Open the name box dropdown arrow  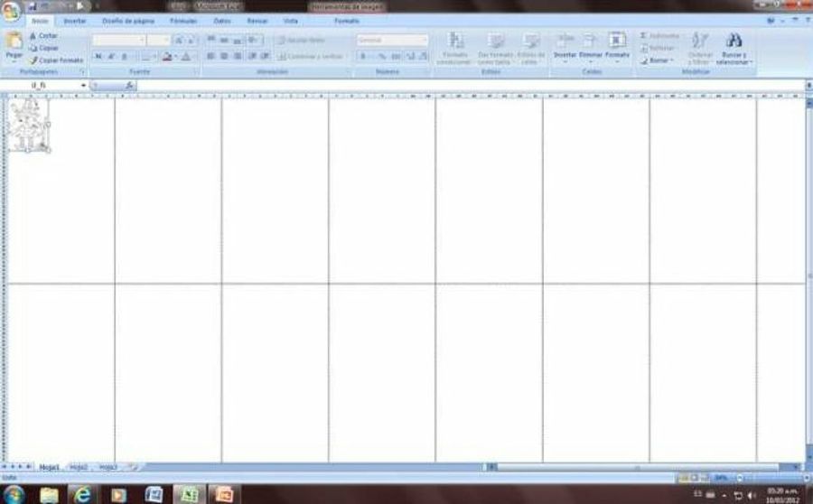click(x=83, y=85)
